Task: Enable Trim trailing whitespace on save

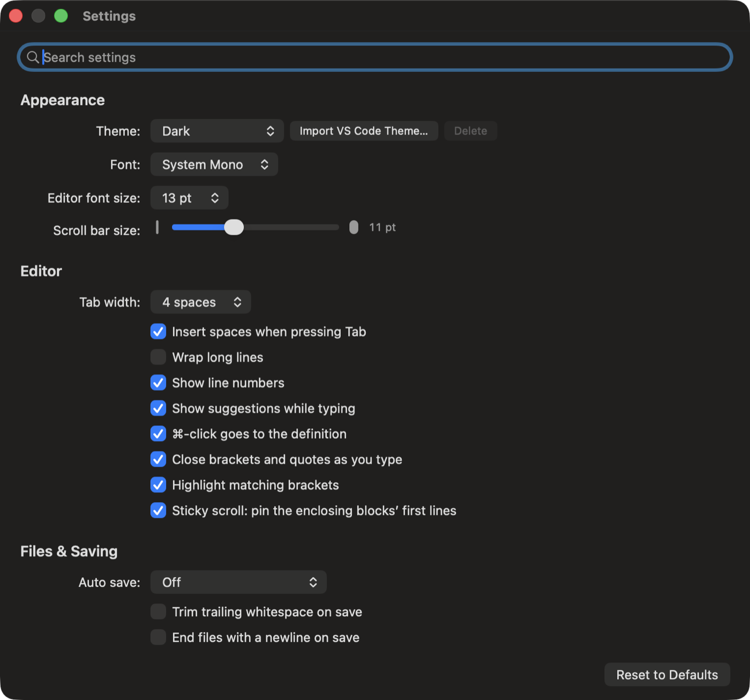Action: (x=158, y=612)
